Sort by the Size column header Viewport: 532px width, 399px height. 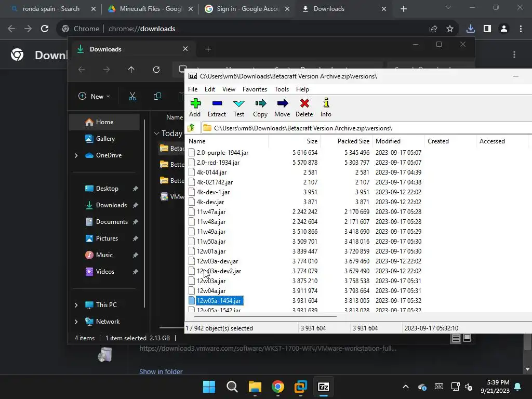pos(294,141)
